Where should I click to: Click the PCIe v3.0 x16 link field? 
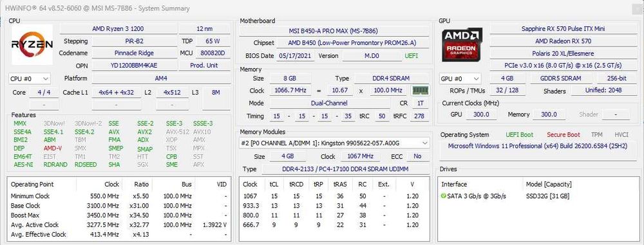pos(563,65)
